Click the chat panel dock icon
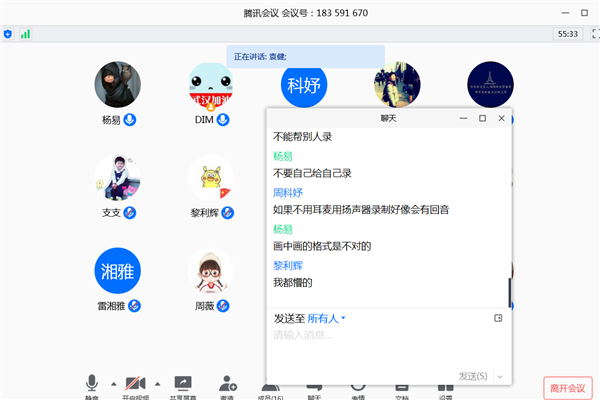Viewport: 600px width, 400px height. pyautogui.click(x=498, y=318)
